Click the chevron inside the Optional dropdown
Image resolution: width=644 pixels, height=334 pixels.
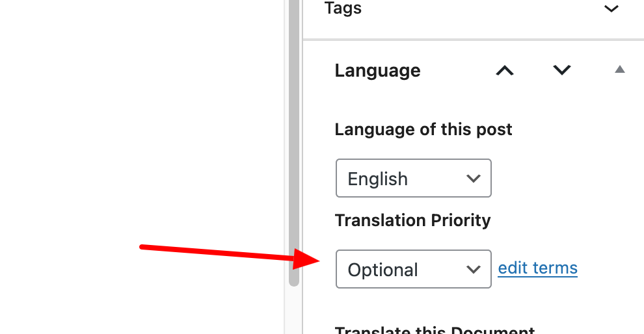(474, 269)
